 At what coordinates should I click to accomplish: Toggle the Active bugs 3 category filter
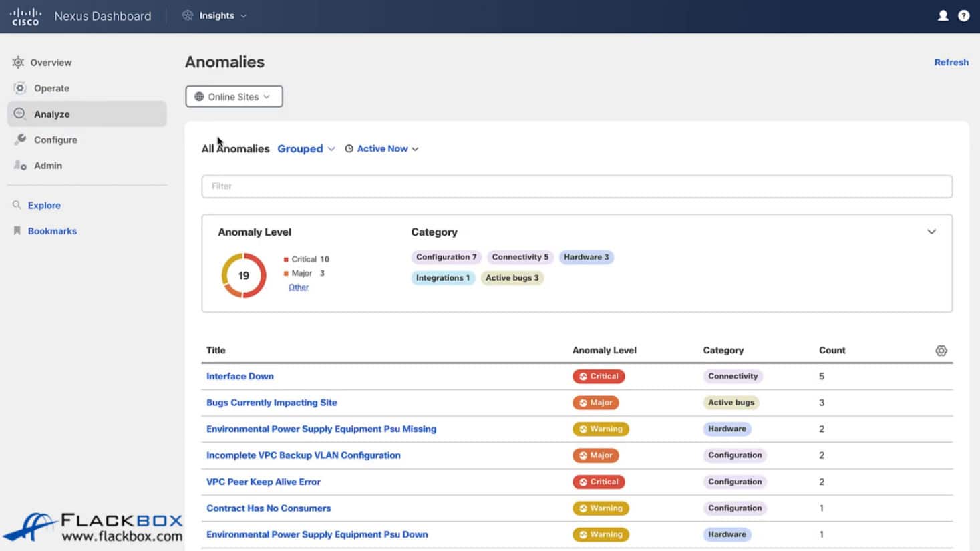pos(512,278)
